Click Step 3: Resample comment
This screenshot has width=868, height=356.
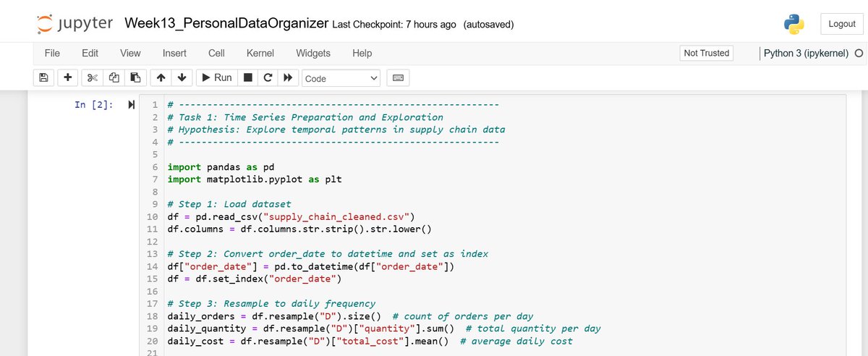[271, 304]
